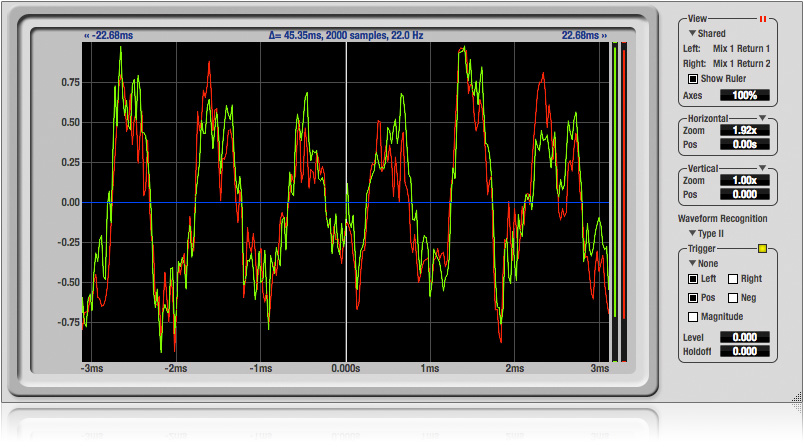Click the Vertical Zoom 1.00x field
804x448 pixels.
tap(745, 180)
